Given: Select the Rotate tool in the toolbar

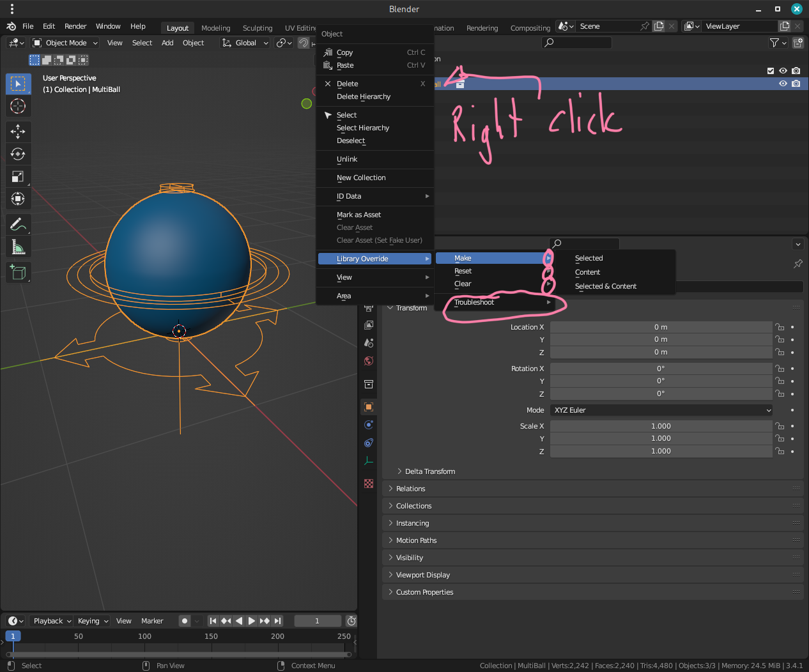Looking at the screenshot, I should pyautogui.click(x=18, y=154).
